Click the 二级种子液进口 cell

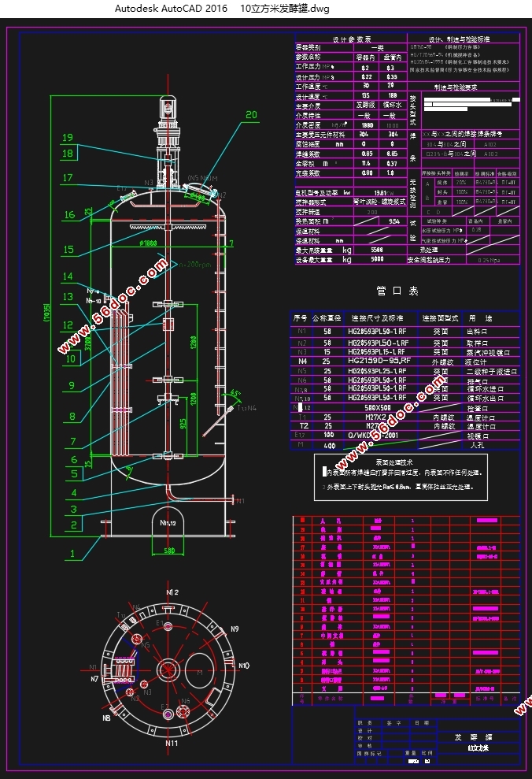492,371
